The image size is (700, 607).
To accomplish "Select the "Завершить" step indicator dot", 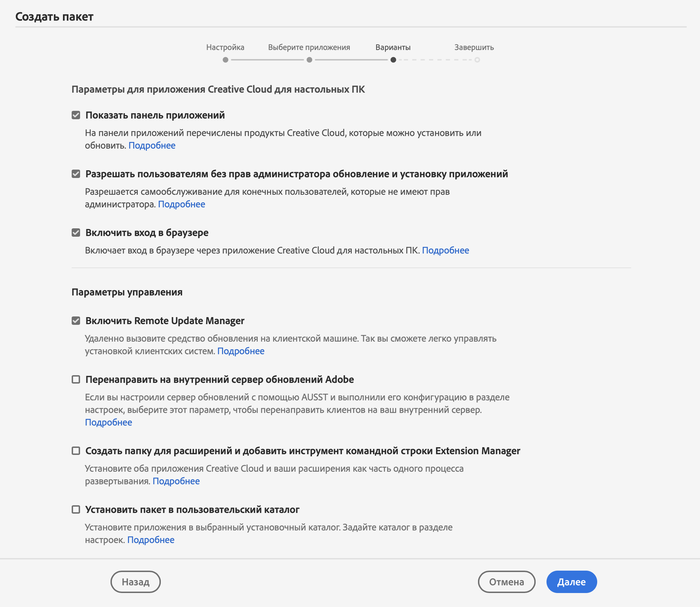I will (477, 60).
